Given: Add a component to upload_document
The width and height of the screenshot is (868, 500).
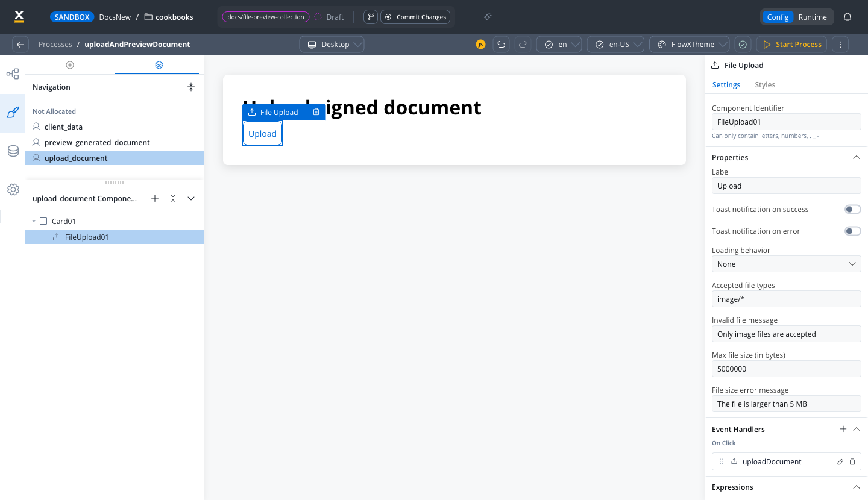Looking at the screenshot, I should pyautogui.click(x=155, y=198).
